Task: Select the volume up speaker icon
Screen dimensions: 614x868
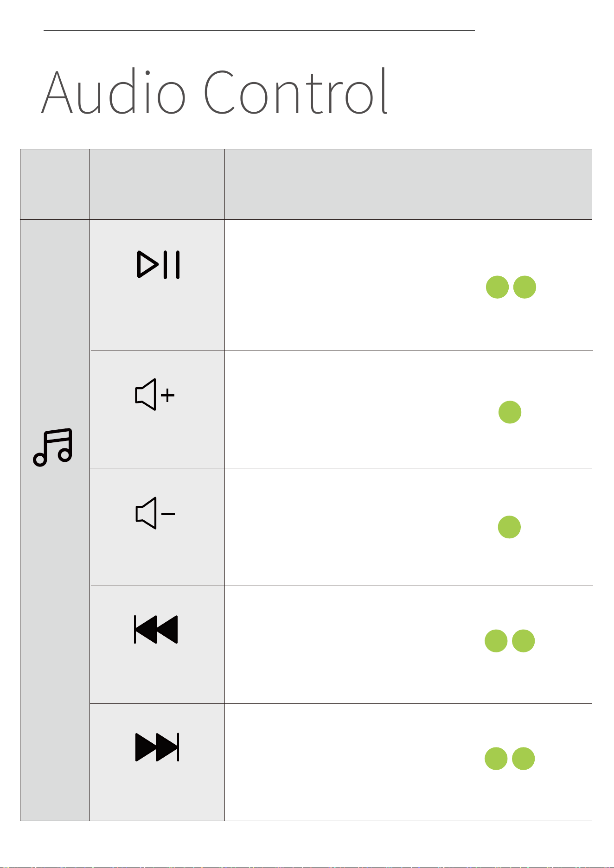Action: (155, 395)
